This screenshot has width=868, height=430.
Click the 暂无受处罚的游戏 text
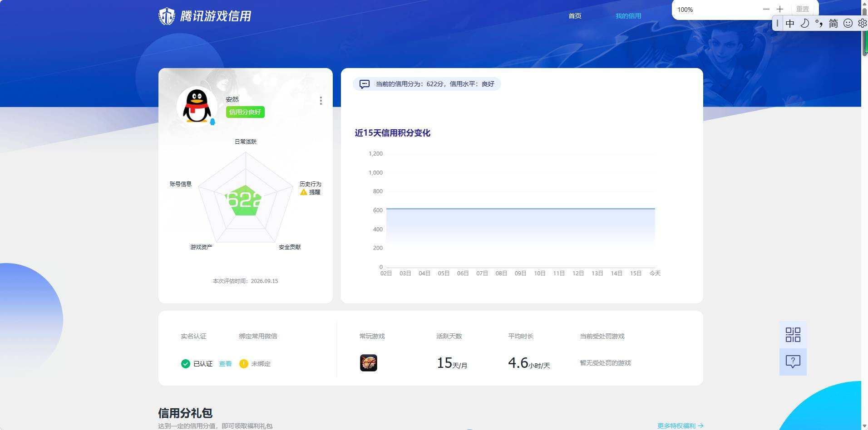click(605, 363)
